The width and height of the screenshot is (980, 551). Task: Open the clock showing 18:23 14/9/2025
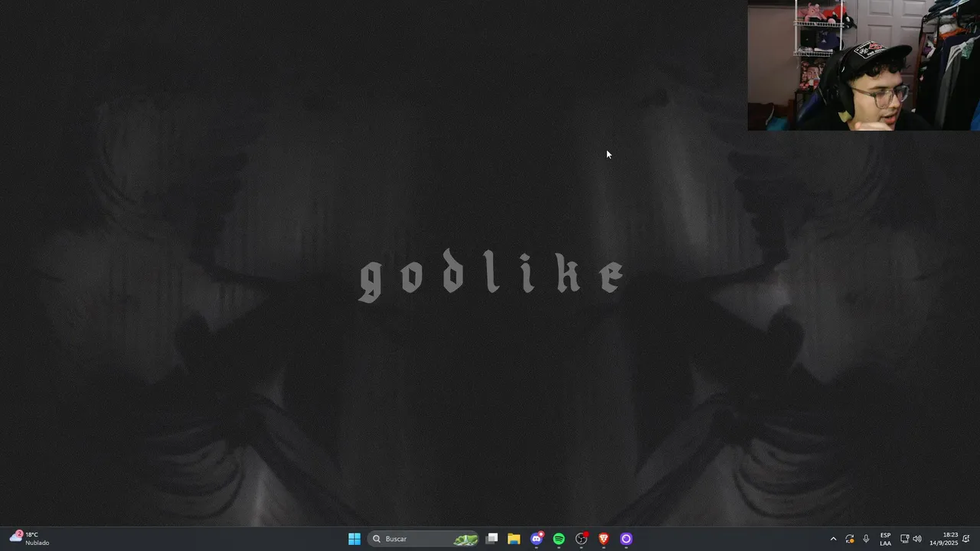[x=943, y=539]
